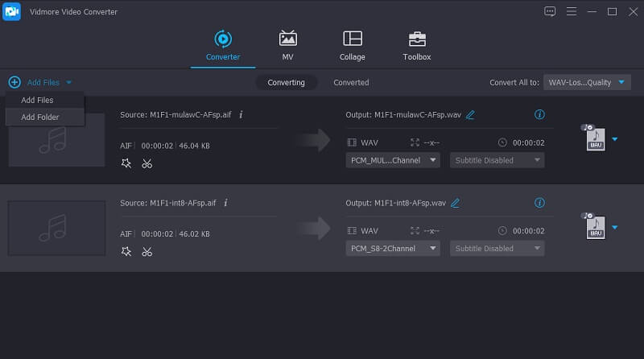Switch to the Converting tab

286,82
